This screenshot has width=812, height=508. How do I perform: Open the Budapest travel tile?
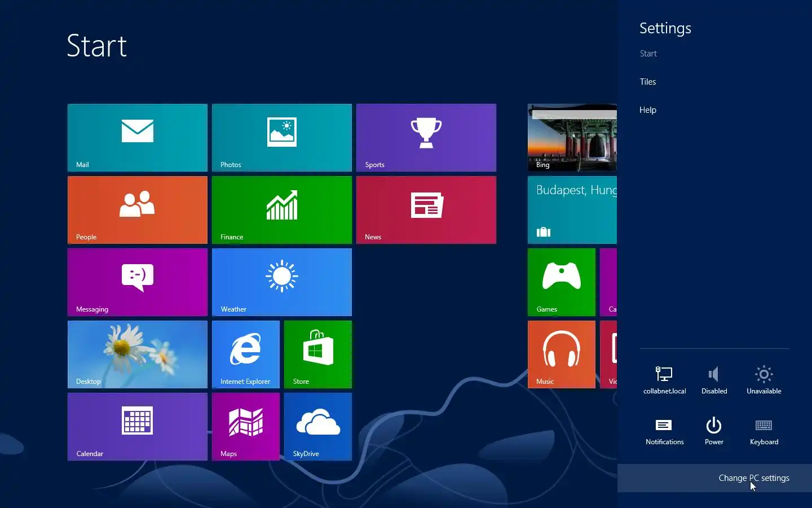(572, 210)
